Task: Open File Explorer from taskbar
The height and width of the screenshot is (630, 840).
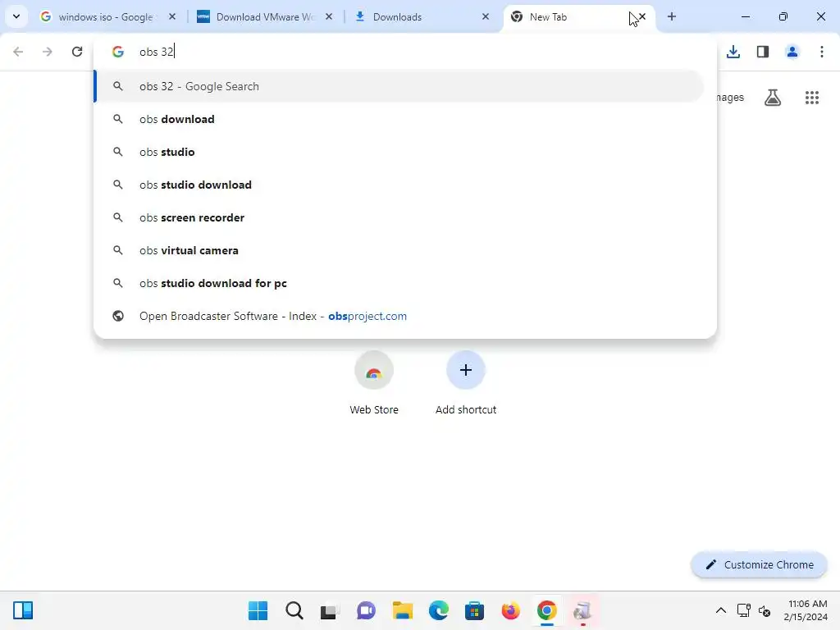Action: pyautogui.click(x=402, y=610)
